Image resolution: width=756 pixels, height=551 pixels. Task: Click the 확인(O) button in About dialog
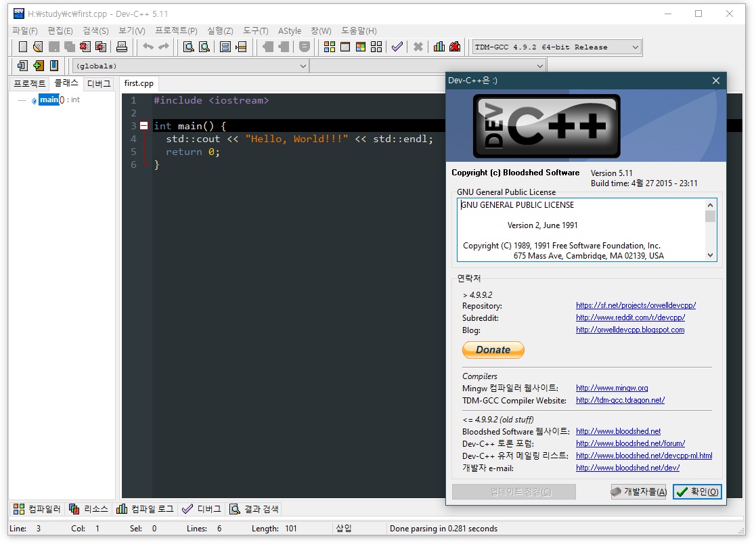pyautogui.click(x=697, y=491)
